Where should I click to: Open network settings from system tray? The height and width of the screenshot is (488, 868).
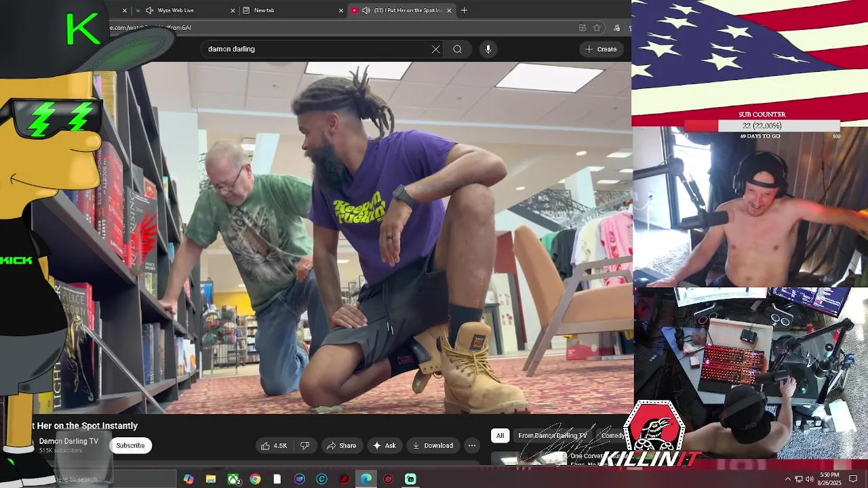pos(798,479)
